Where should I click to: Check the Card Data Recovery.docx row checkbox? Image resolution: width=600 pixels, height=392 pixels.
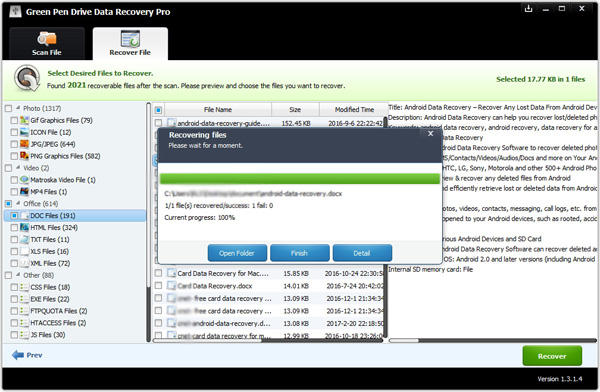click(x=158, y=286)
